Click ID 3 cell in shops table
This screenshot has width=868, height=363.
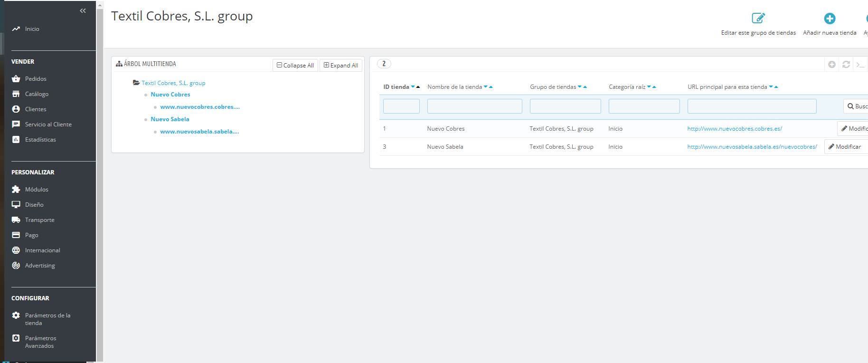tap(385, 147)
